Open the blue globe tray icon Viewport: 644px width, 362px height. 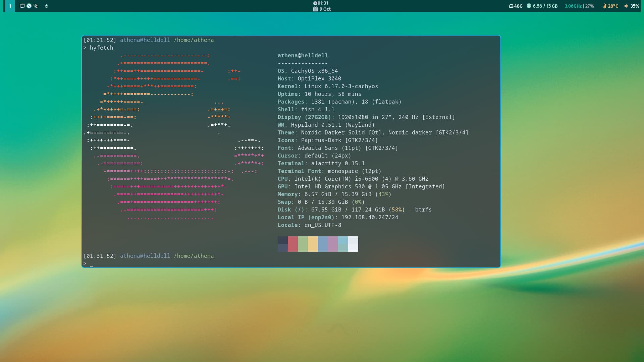click(x=29, y=6)
